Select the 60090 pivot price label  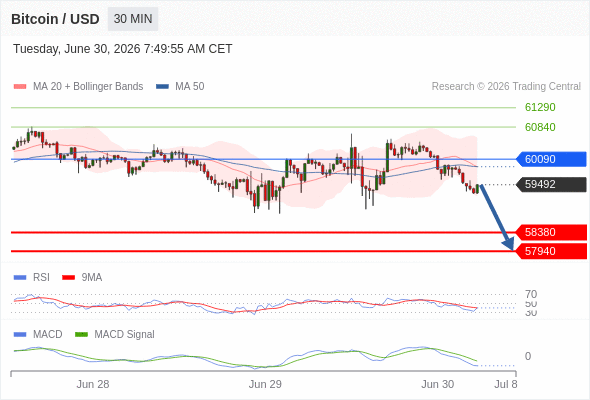(x=551, y=159)
